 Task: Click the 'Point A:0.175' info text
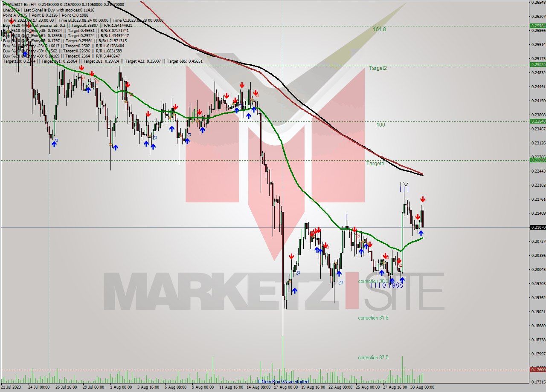point(15,15)
